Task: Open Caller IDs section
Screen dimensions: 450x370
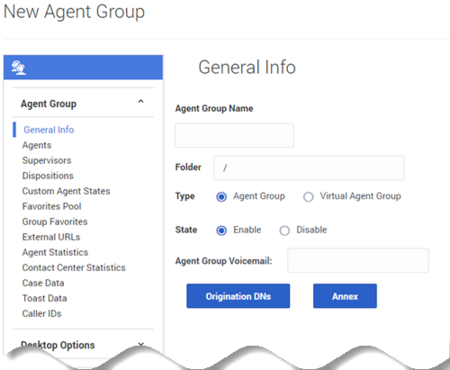Action: [x=42, y=314]
